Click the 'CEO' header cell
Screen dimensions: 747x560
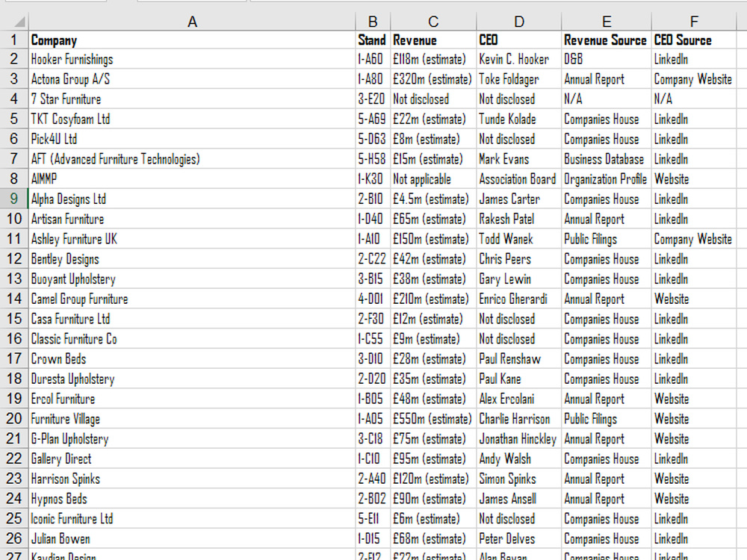[519, 40]
